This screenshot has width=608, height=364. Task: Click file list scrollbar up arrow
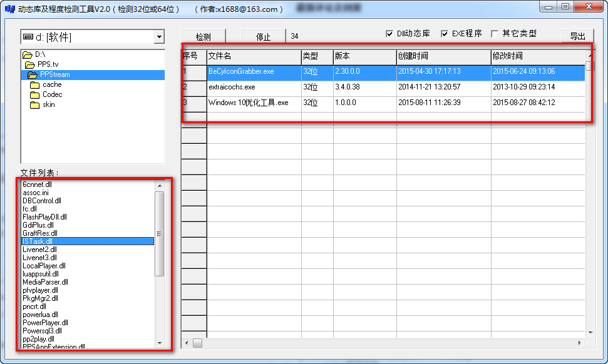[160, 185]
